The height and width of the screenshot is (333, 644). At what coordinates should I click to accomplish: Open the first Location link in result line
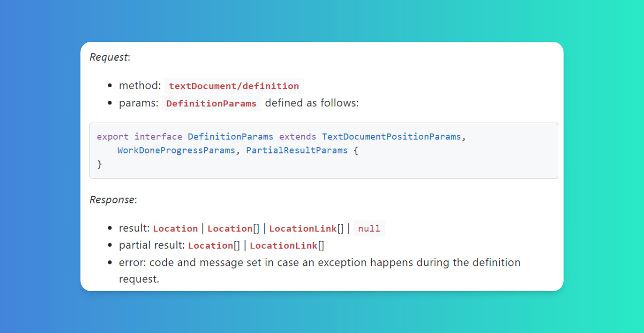point(175,229)
